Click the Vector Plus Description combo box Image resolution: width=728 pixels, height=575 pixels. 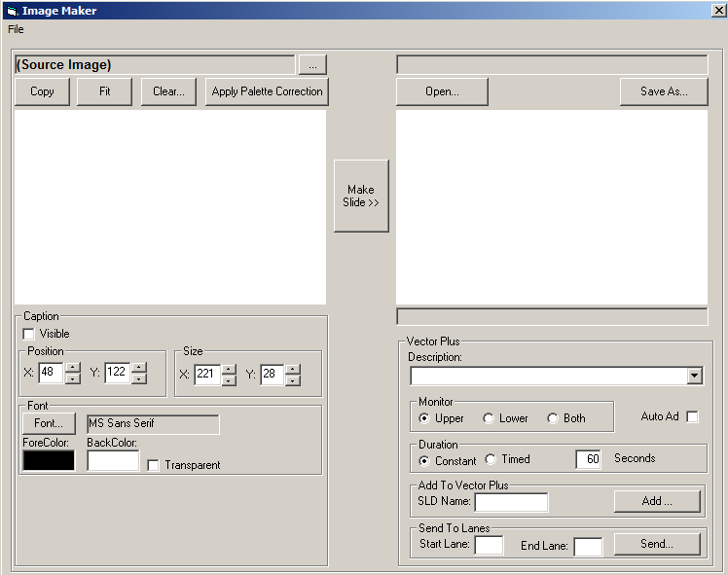(556, 376)
